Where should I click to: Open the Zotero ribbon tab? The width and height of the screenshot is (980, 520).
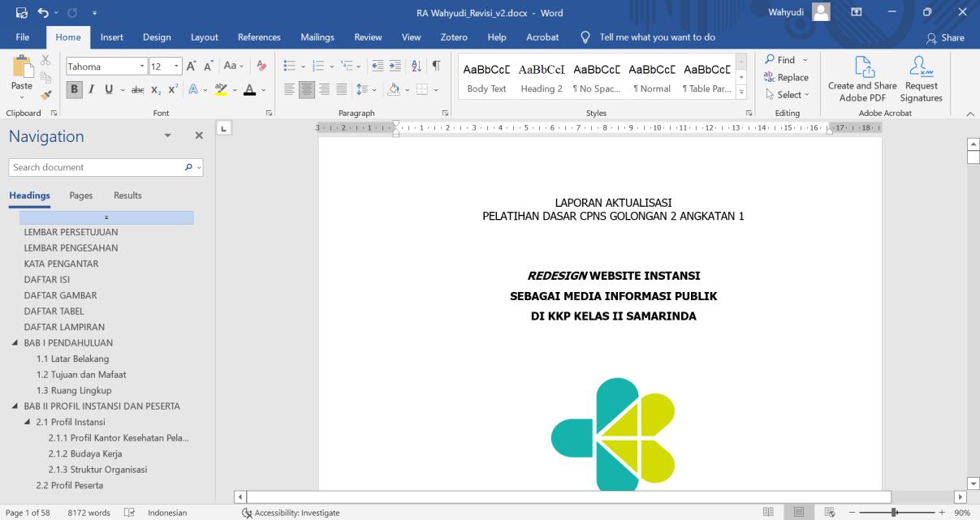click(x=453, y=37)
